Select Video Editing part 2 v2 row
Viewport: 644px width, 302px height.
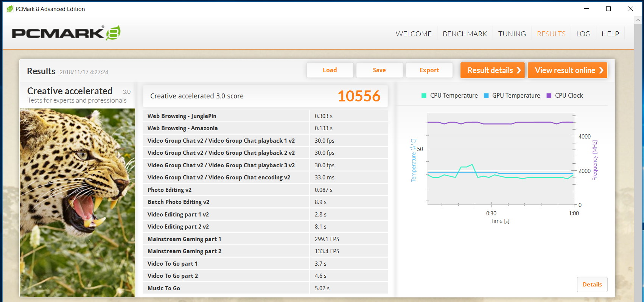tap(265, 227)
